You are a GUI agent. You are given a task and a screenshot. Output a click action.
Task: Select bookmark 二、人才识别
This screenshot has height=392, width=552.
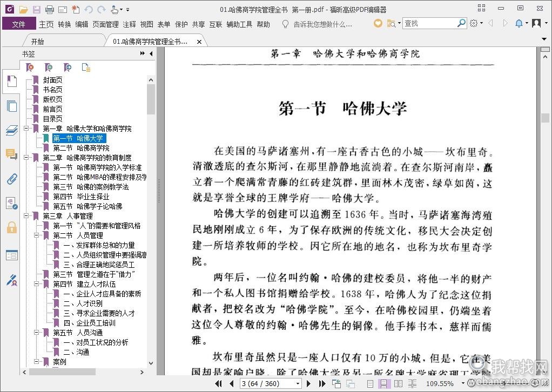[83, 303]
